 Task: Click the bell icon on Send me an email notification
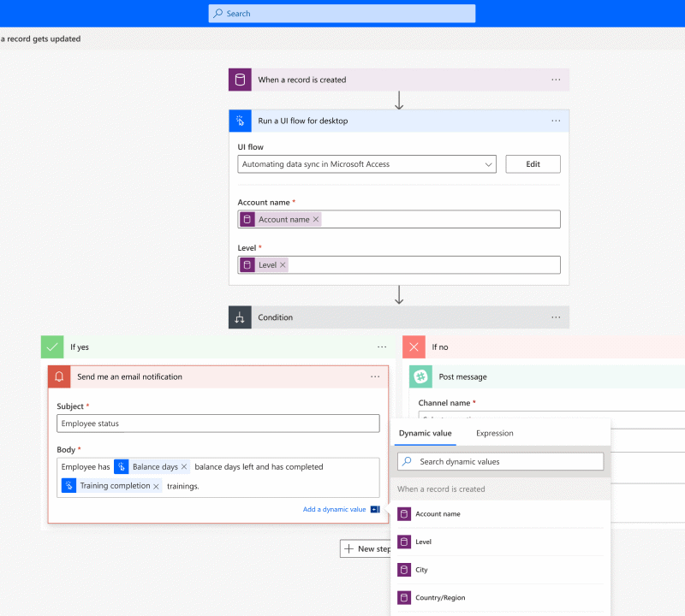coord(58,376)
